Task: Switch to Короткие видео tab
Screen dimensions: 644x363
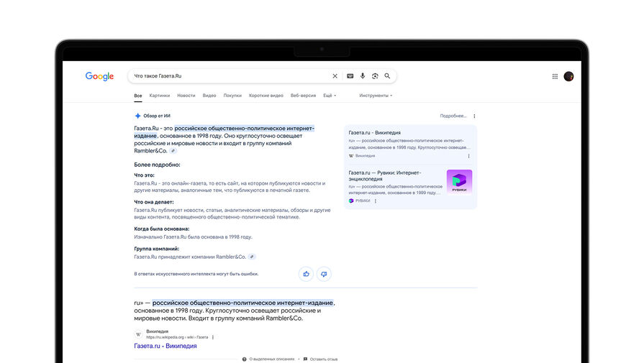Action: 266,96
